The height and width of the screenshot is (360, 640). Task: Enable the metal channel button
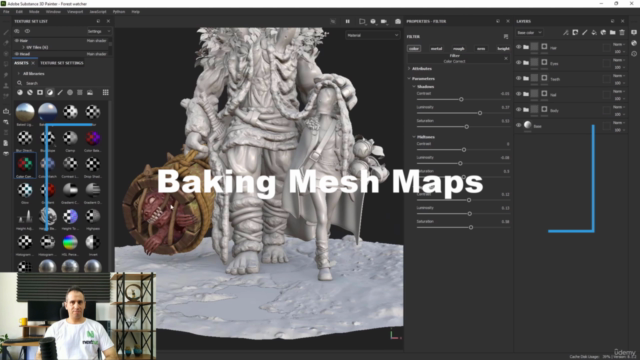point(436,49)
